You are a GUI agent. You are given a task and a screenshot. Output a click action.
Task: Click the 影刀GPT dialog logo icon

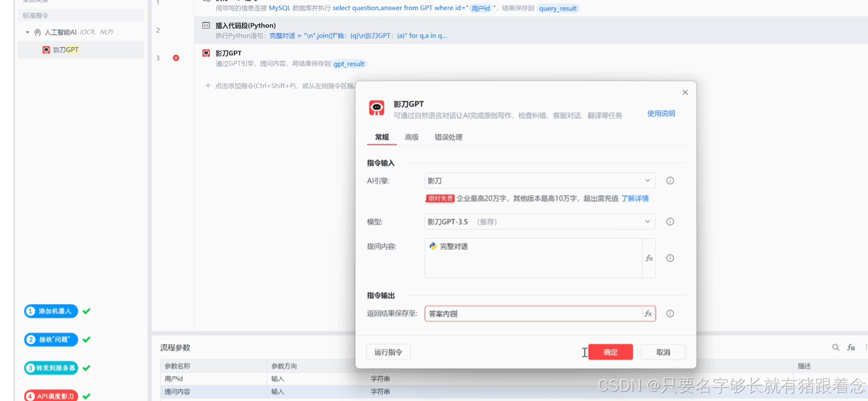[x=377, y=107]
